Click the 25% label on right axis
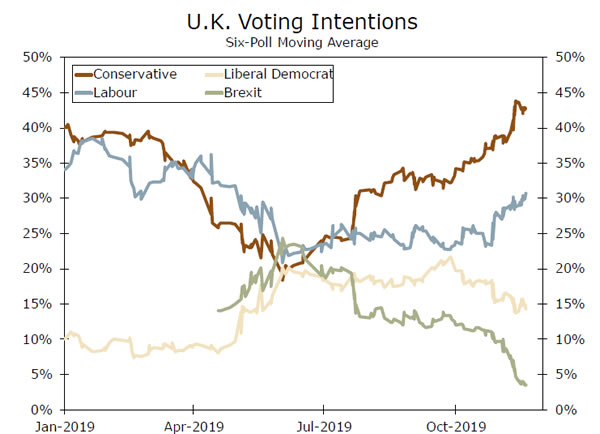 pos(567,234)
